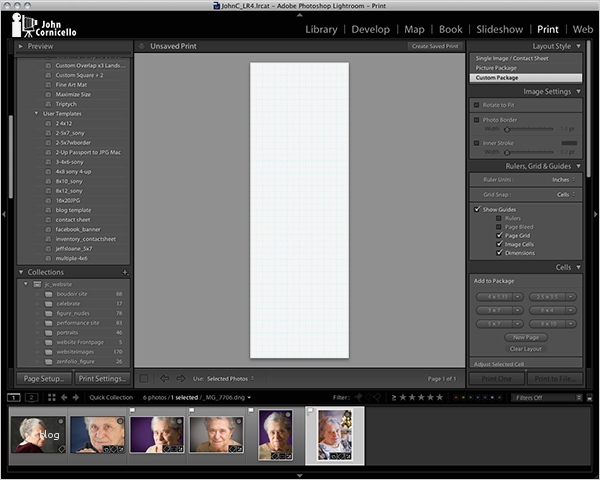Collapse Rulers, Grid & Guides panel
The height and width of the screenshot is (480, 600).
pos(579,166)
